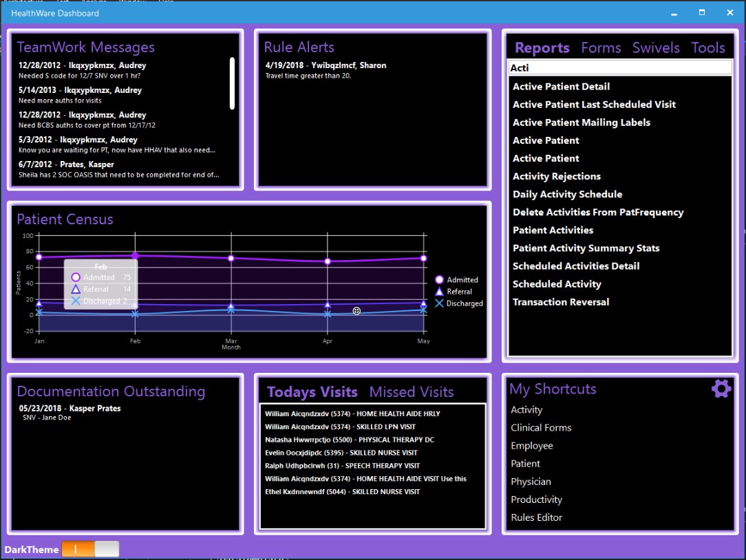Open the Active Patient Detail report
Image resolution: width=746 pixels, height=560 pixels.
point(560,86)
